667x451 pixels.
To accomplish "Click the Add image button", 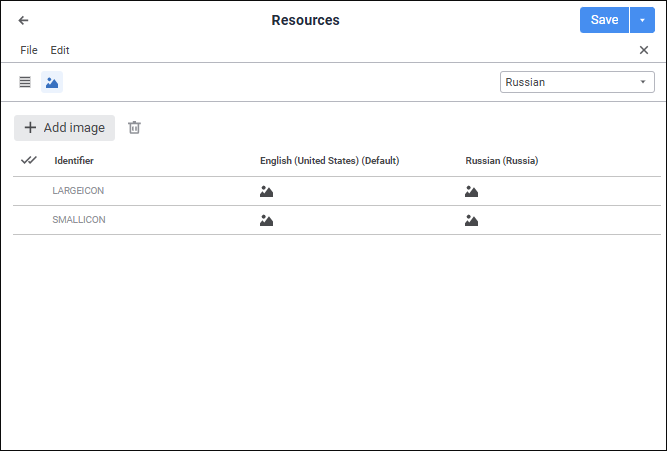I will tap(65, 128).
